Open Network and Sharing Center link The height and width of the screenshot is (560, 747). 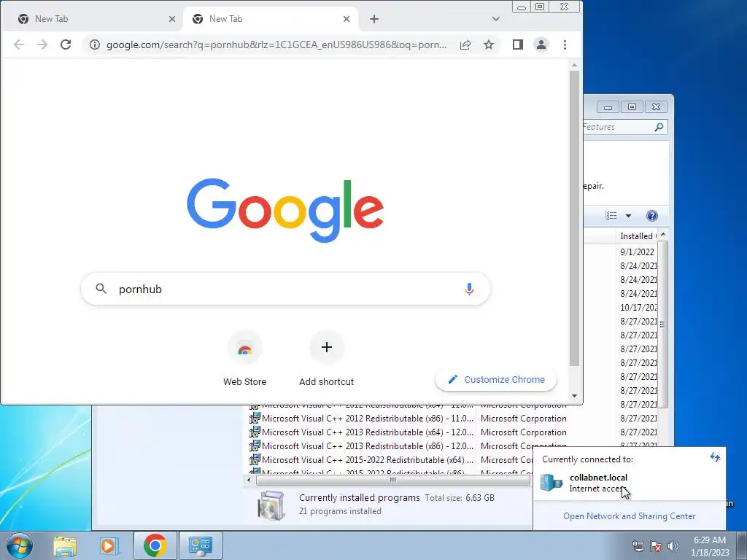630,516
